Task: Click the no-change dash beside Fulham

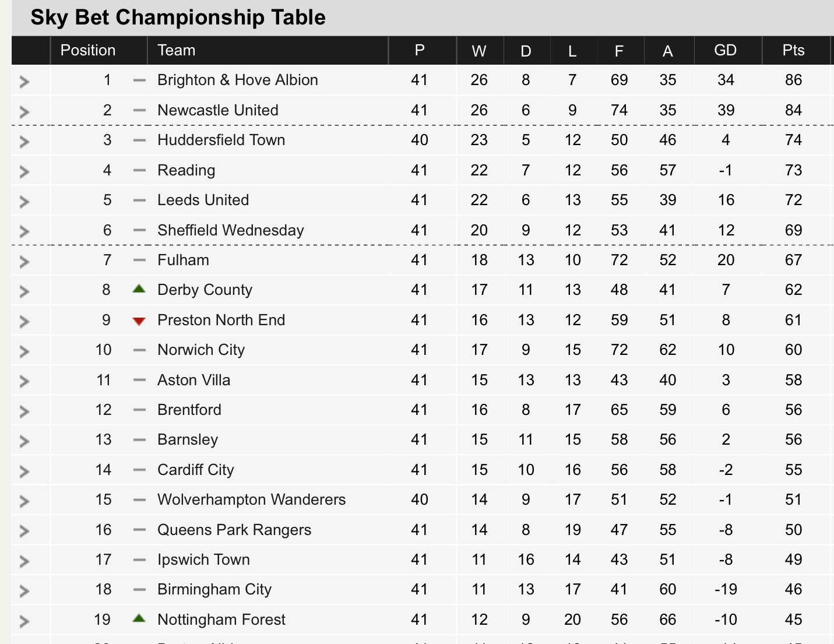Action: 139,260
